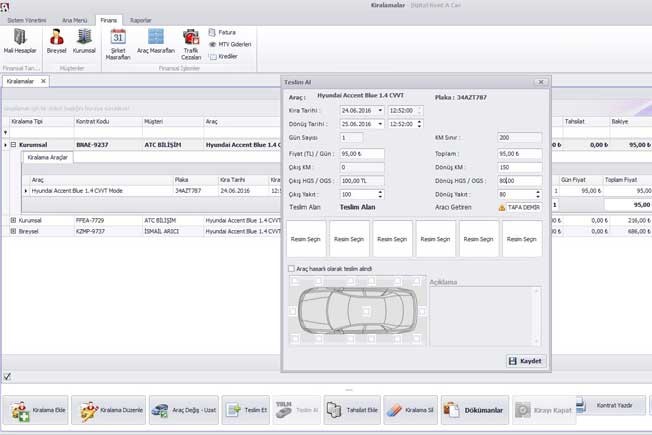
Task: Click the warning icon beside Aracı Getiren
Action: tap(502, 208)
